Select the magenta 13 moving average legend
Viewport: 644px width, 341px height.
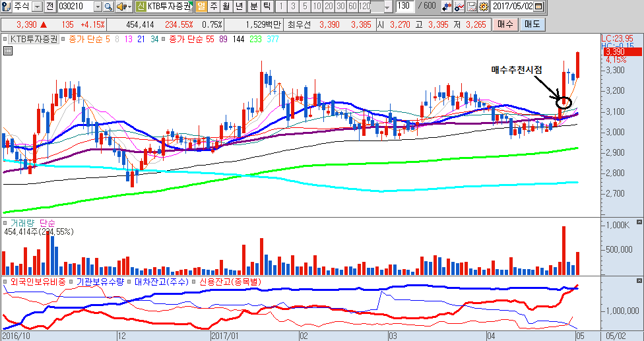[x=129, y=40]
